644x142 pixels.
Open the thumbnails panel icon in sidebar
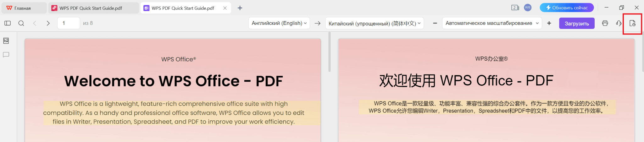tap(6, 41)
